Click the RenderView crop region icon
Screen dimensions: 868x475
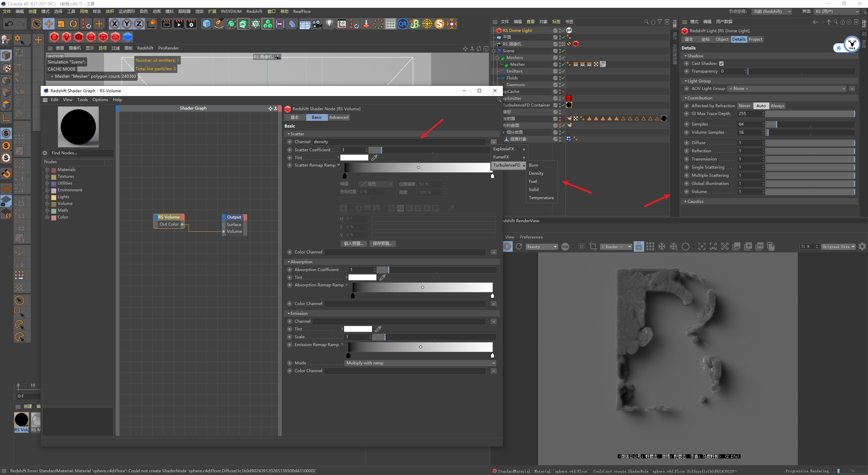coord(593,247)
